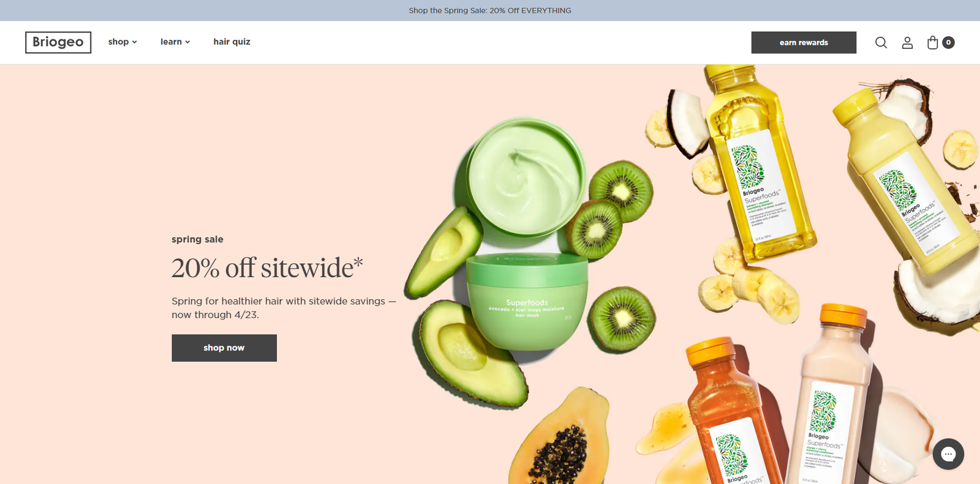Screen dimensions: 980x484
Task: Open the chat bubble widget
Action: pos(948,454)
